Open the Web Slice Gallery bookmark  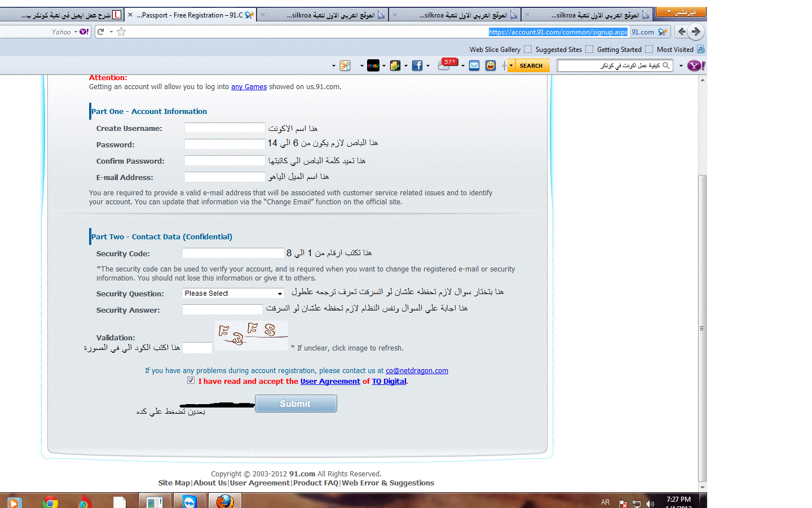[500, 50]
